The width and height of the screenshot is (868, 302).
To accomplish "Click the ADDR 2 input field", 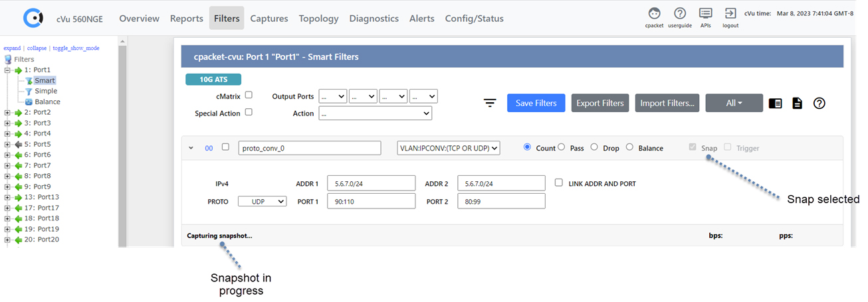I will pos(501,183).
